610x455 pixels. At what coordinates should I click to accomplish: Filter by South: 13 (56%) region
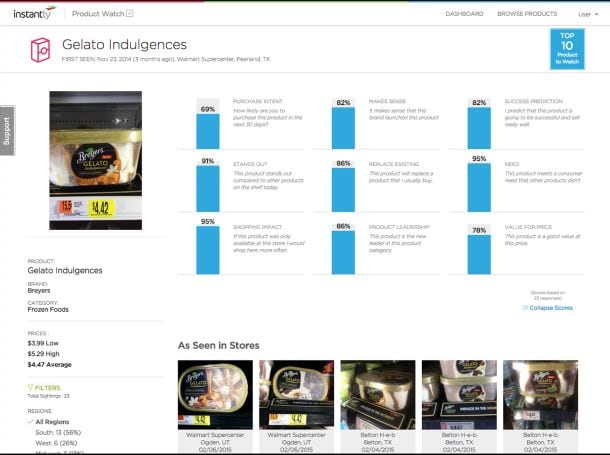(58, 432)
